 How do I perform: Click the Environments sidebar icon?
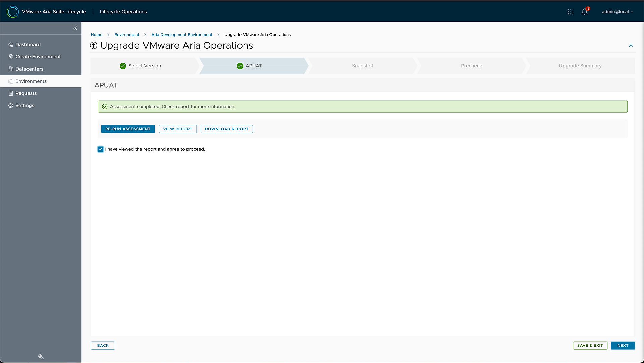pyautogui.click(x=11, y=81)
